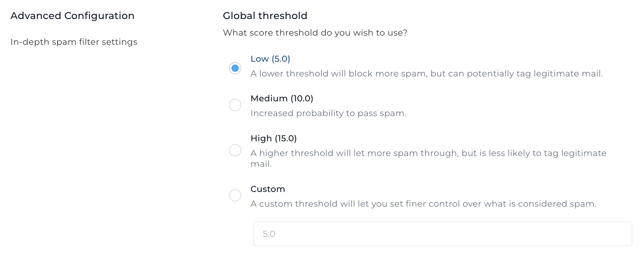Click the Advanced Configuration heading
The image size is (644, 258).
pos(72,16)
